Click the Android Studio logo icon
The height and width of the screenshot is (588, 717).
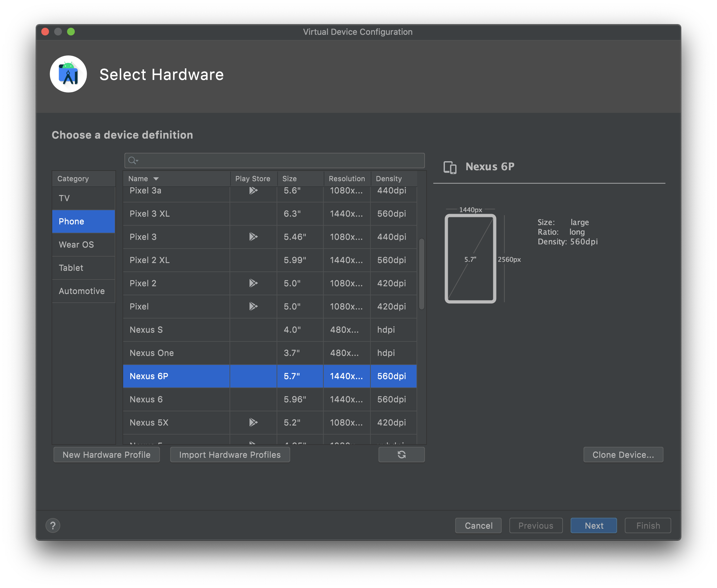coord(68,74)
